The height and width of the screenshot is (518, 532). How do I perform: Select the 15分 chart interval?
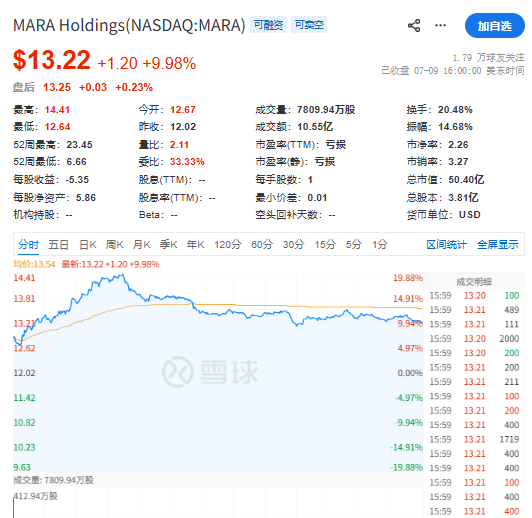pyautogui.click(x=325, y=245)
